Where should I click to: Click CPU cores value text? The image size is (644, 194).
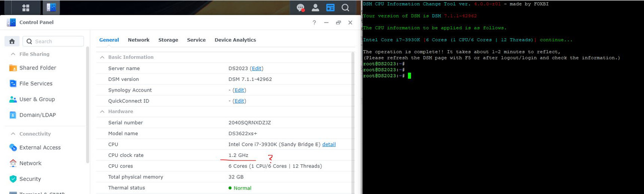coord(275,166)
